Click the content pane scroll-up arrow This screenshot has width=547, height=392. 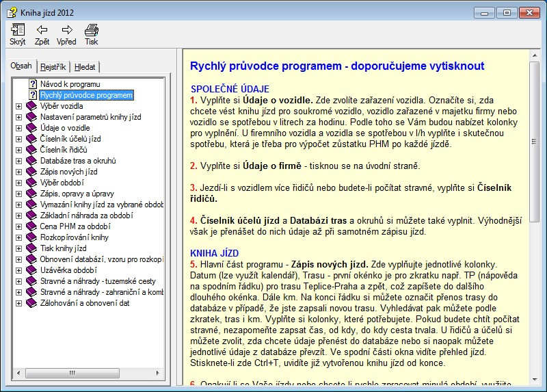534,55
